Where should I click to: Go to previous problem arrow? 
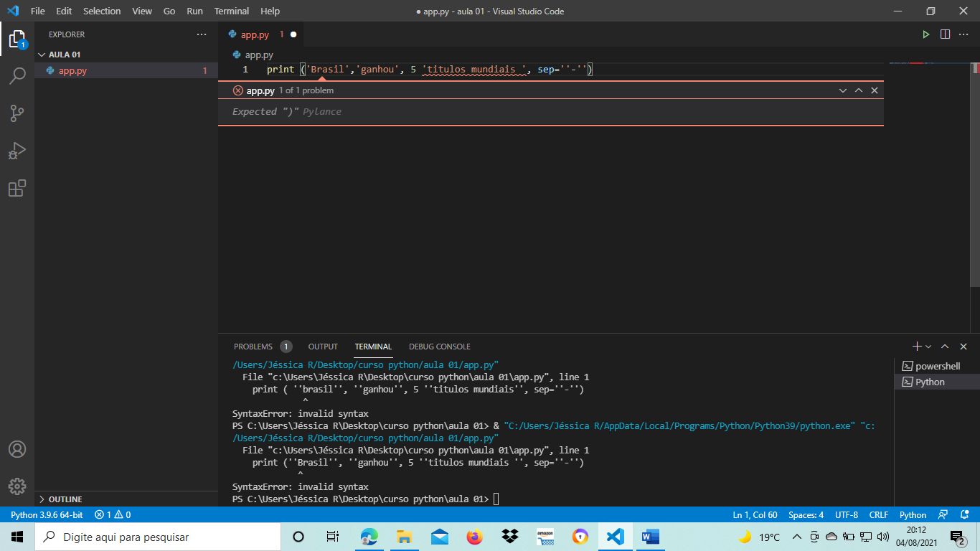click(859, 90)
